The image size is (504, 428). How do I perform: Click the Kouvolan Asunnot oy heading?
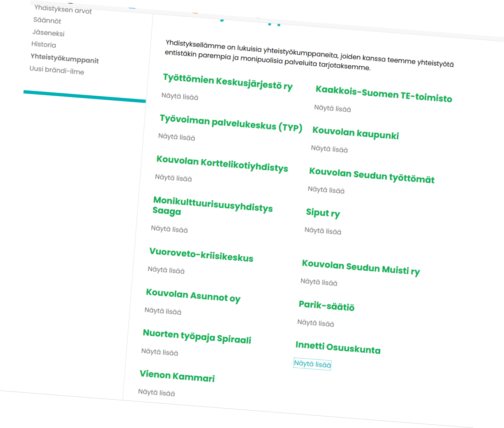[193, 295]
